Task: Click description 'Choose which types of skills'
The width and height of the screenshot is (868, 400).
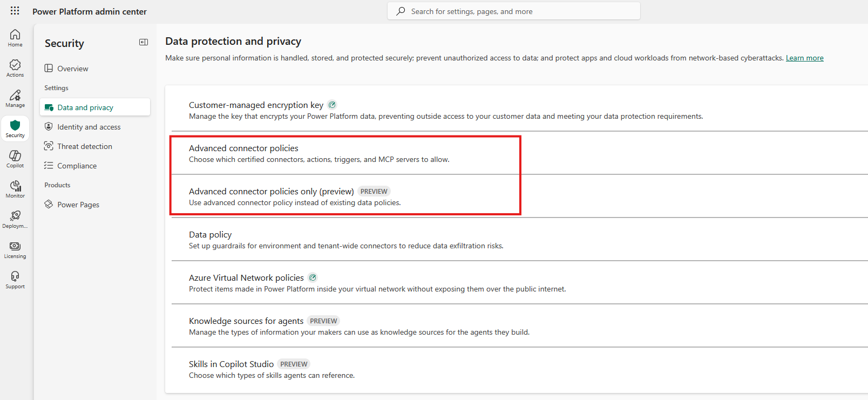Action: click(x=272, y=375)
